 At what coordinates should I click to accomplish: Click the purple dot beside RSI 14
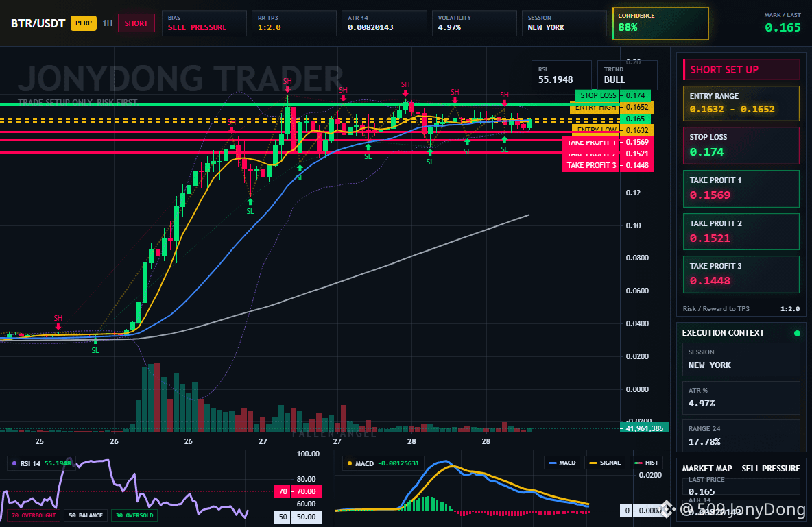click(14, 463)
